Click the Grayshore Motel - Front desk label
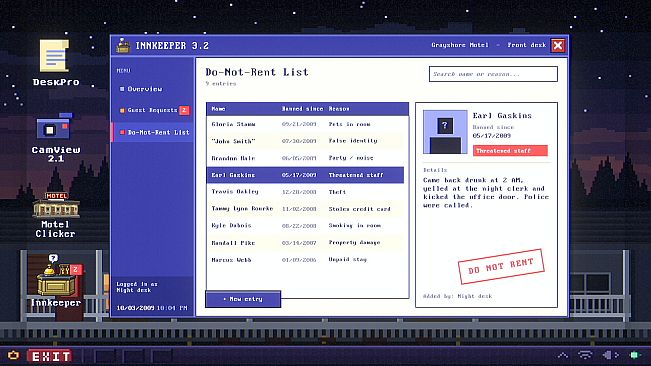The width and height of the screenshot is (651, 366). click(488, 45)
